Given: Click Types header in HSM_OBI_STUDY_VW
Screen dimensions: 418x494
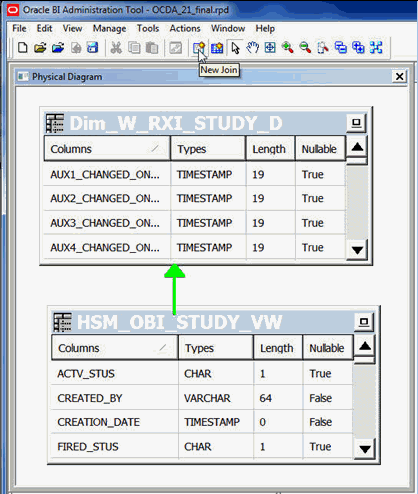Looking at the screenshot, I should point(216,348).
